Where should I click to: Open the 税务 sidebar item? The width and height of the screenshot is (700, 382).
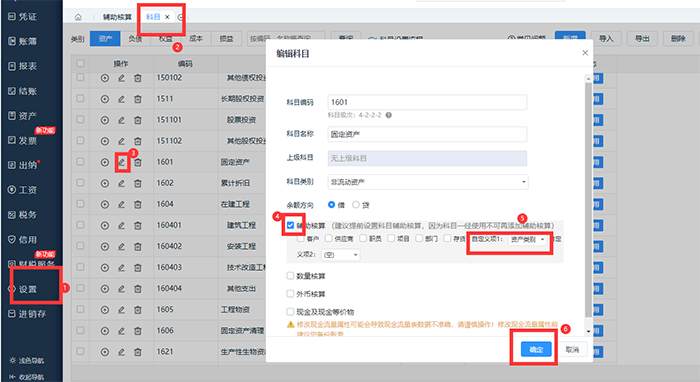[x=22, y=215]
